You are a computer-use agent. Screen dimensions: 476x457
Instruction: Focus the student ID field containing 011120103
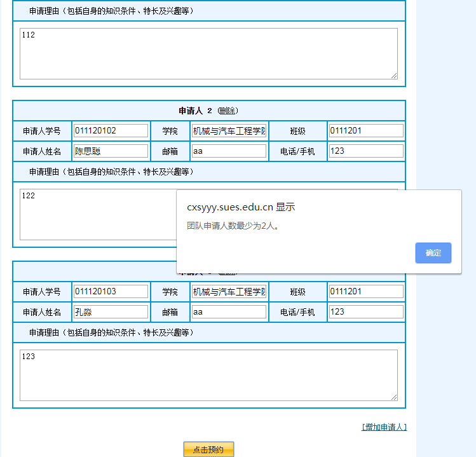click(111, 292)
